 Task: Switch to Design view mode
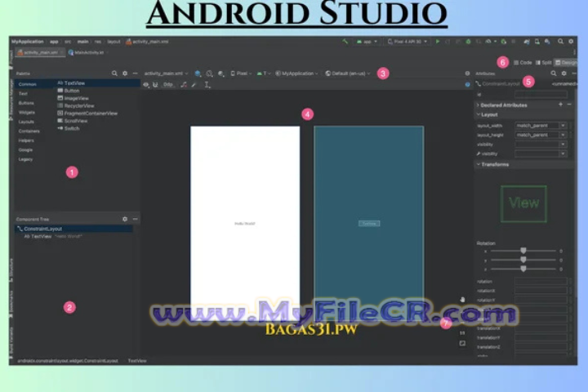(x=566, y=63)
